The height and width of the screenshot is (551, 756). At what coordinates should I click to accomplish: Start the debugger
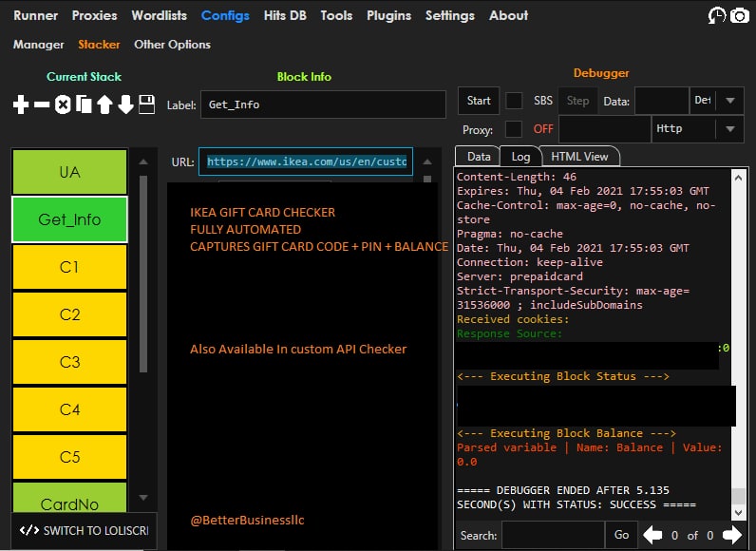point(479,101)
